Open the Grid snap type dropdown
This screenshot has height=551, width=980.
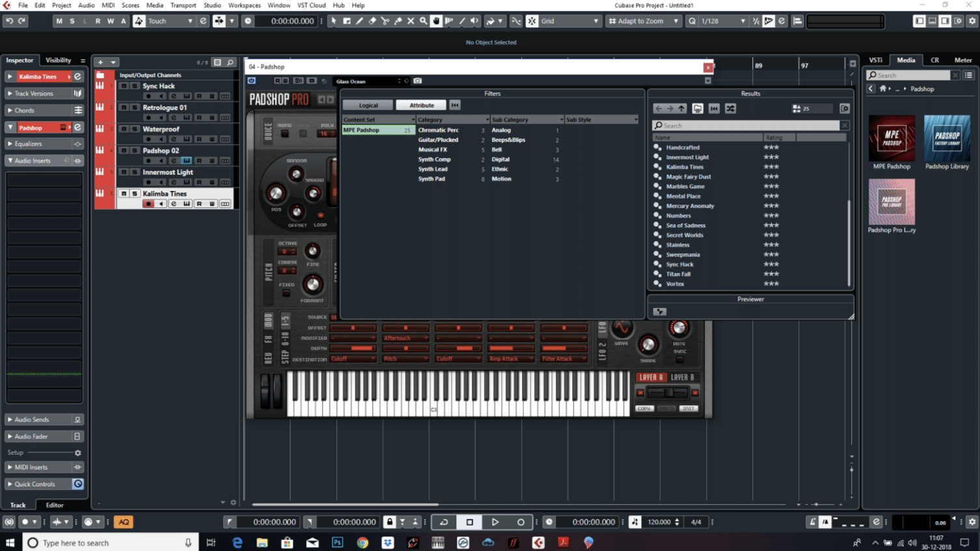pos(569,21)
